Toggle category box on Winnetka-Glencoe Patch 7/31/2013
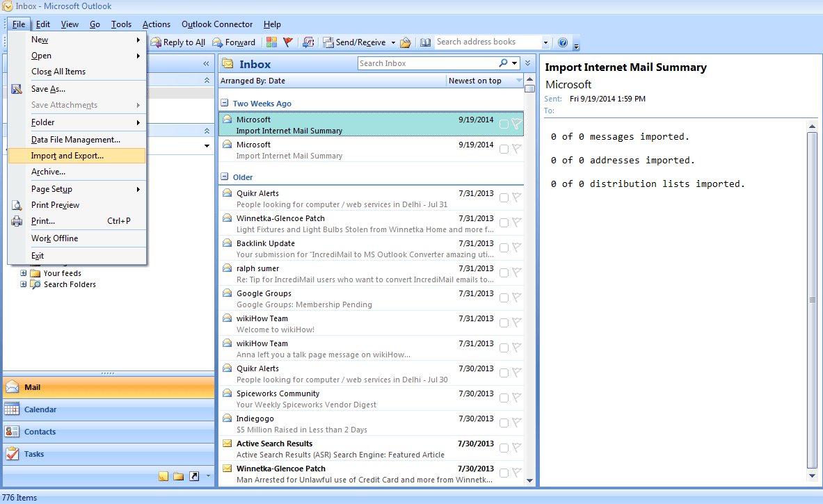 (504, 222)
